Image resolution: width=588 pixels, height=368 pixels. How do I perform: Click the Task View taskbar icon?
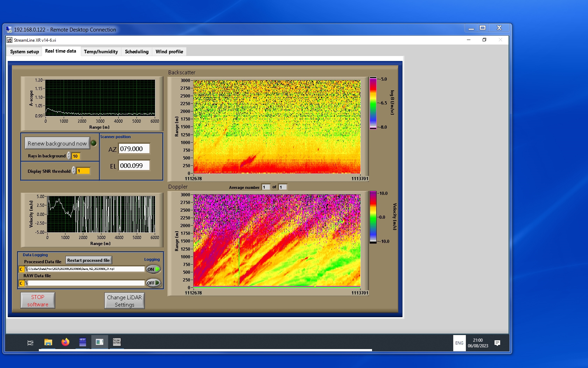click(x=30, y=343)
